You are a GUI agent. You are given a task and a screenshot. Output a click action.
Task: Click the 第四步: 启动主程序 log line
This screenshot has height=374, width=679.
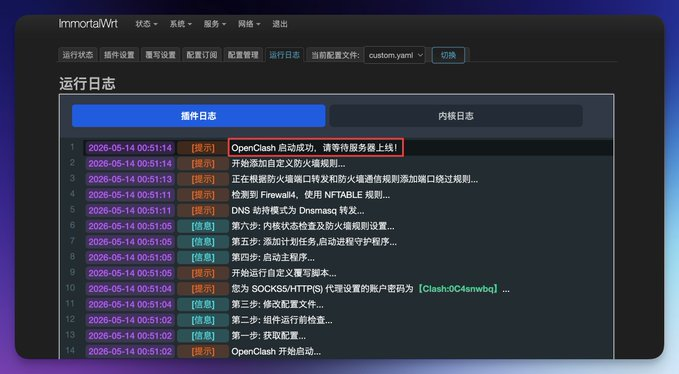[x=273, y=257]
